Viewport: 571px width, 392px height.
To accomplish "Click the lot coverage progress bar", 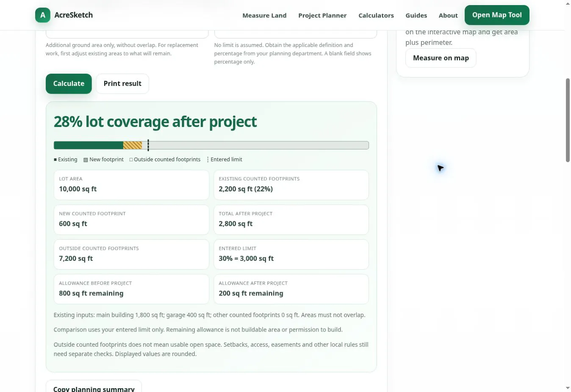I will pos(211,145).
